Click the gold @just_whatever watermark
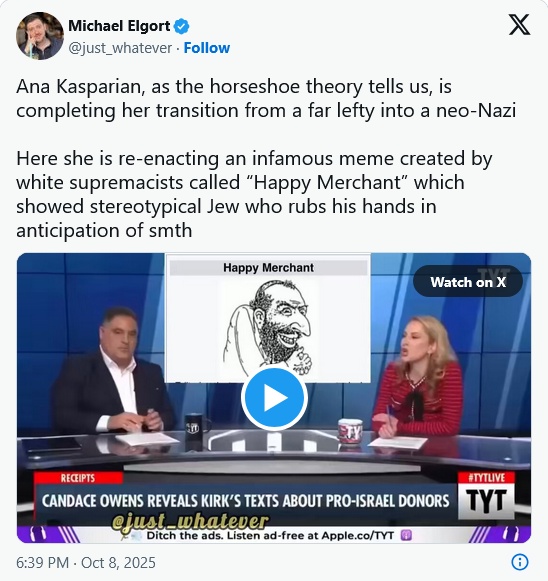Viewport: 548px width, 581px height. (190, 521)
